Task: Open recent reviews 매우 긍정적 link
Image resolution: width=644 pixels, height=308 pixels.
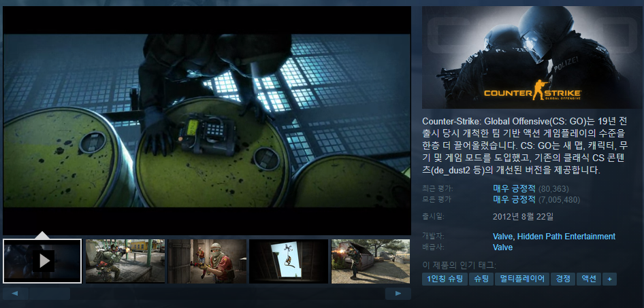Action: pos(514,188)
